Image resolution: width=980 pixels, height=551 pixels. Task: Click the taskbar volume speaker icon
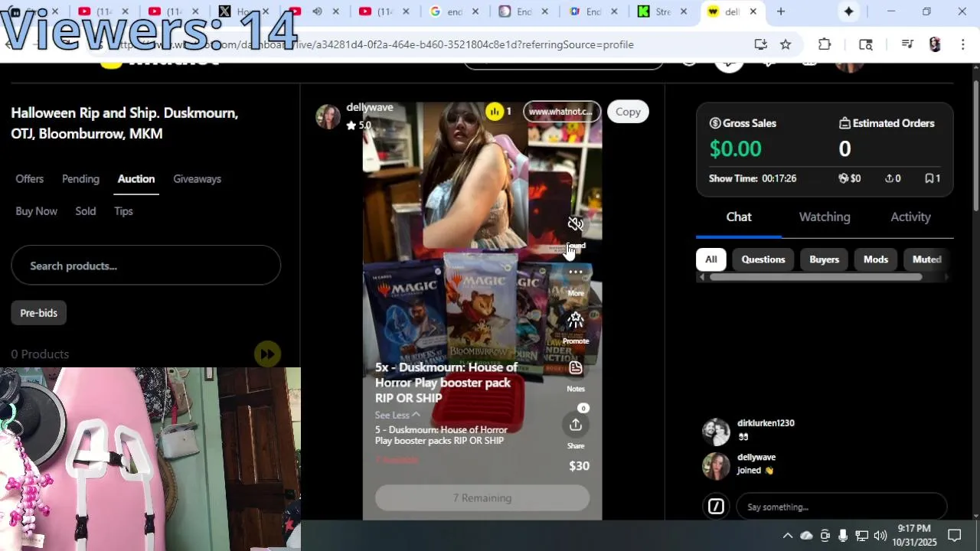pyautogui.click(x=880, y=536)
